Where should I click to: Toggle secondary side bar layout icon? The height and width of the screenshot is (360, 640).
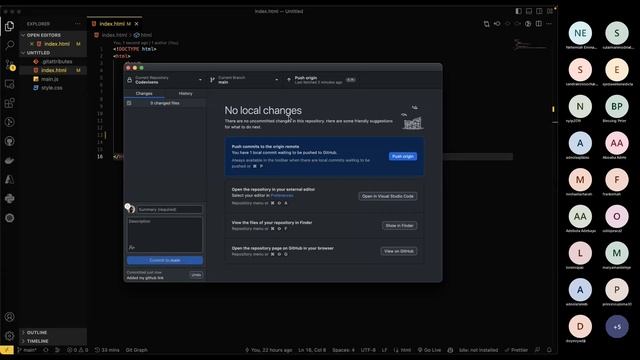coord(539,11)
